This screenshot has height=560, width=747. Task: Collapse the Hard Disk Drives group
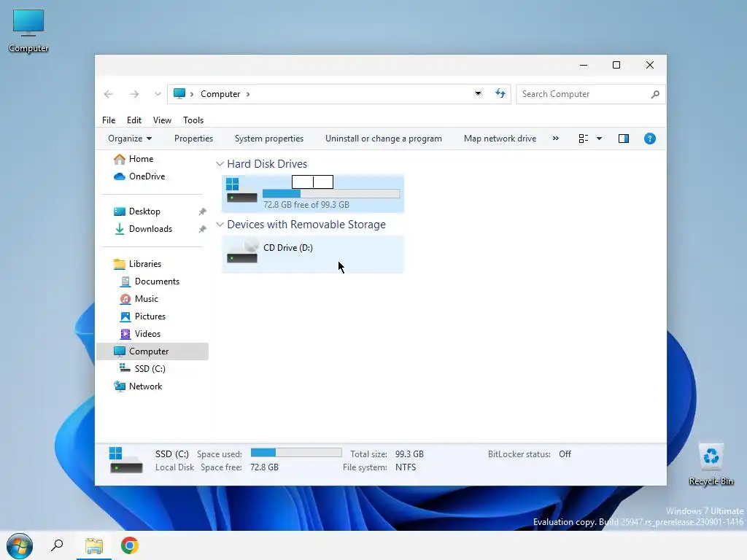tap(220, 164)
